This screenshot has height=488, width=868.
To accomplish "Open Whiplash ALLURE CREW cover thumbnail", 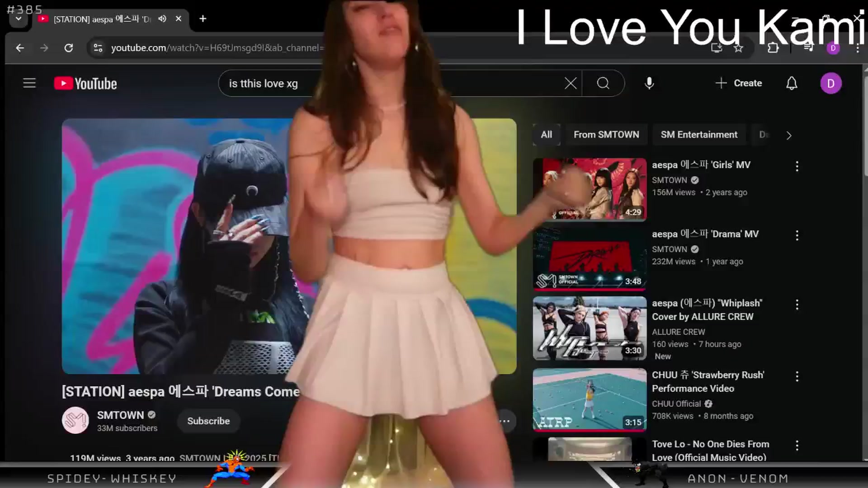I will pos(590,328).
